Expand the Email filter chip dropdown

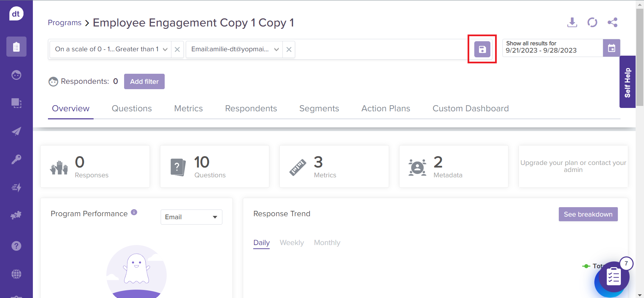coord(276,50)
